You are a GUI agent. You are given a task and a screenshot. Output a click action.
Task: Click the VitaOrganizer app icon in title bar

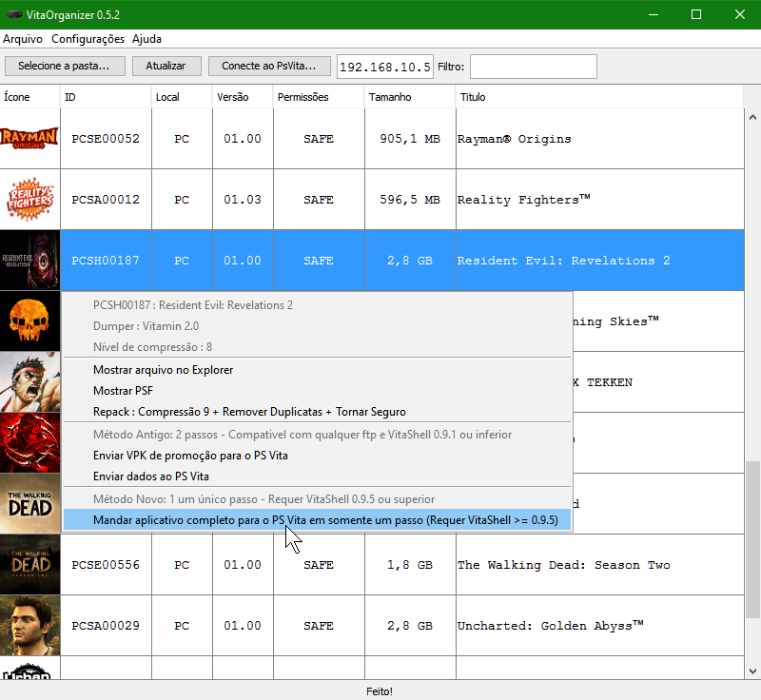(x=13, y=14)
